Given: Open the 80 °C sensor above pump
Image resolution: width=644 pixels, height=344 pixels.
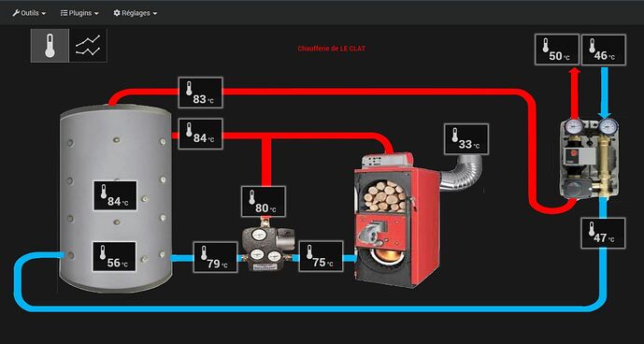Looking at the screenshot, I should click(x=264, y=201).
